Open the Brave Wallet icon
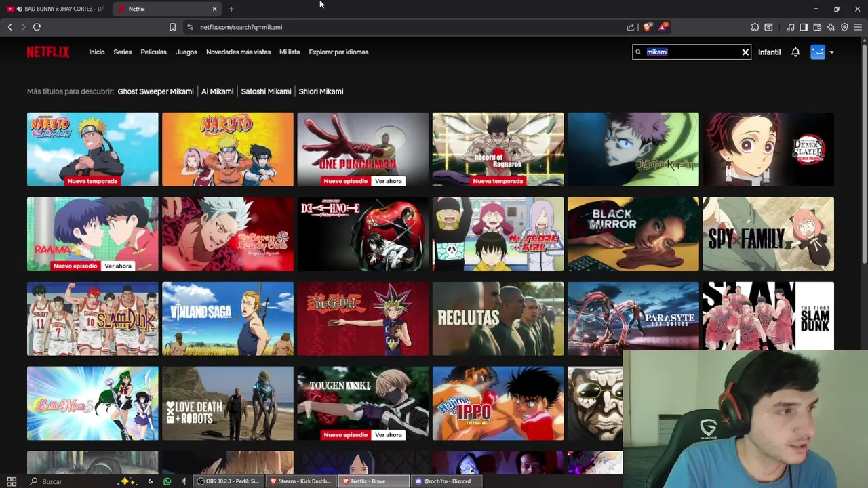868x488 pixels. click(817, 27)
